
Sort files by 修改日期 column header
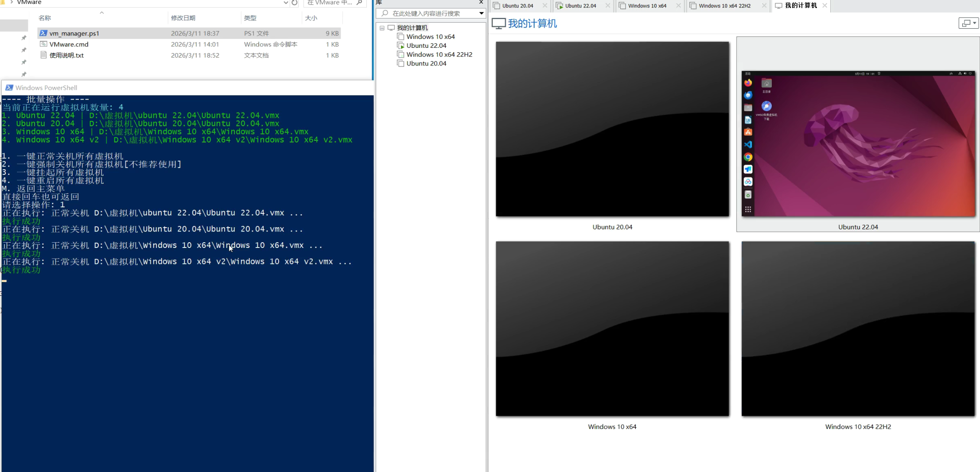(183, 18)
